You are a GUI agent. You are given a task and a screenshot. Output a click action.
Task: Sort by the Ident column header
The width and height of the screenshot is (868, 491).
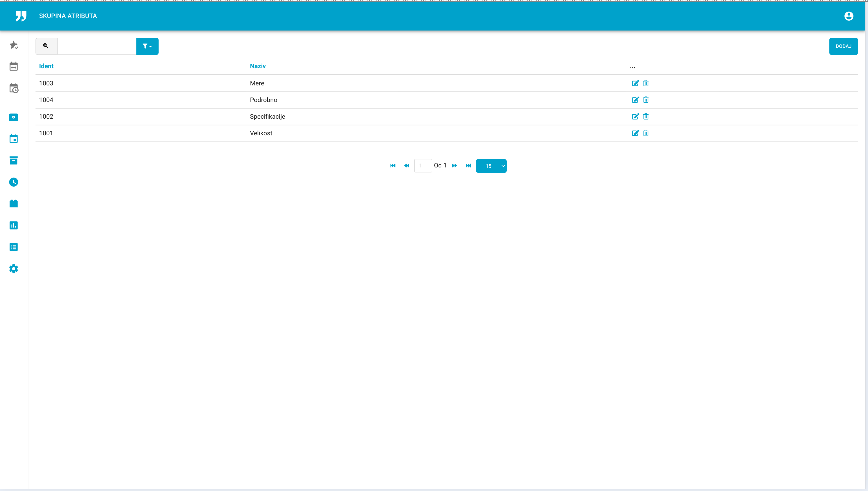[46, 66]
